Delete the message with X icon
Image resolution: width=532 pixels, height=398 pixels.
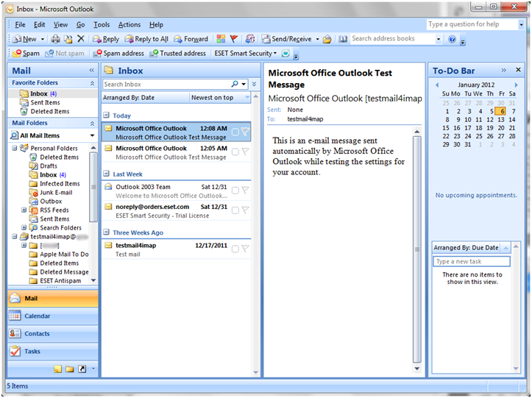click(x=81, y=39)
